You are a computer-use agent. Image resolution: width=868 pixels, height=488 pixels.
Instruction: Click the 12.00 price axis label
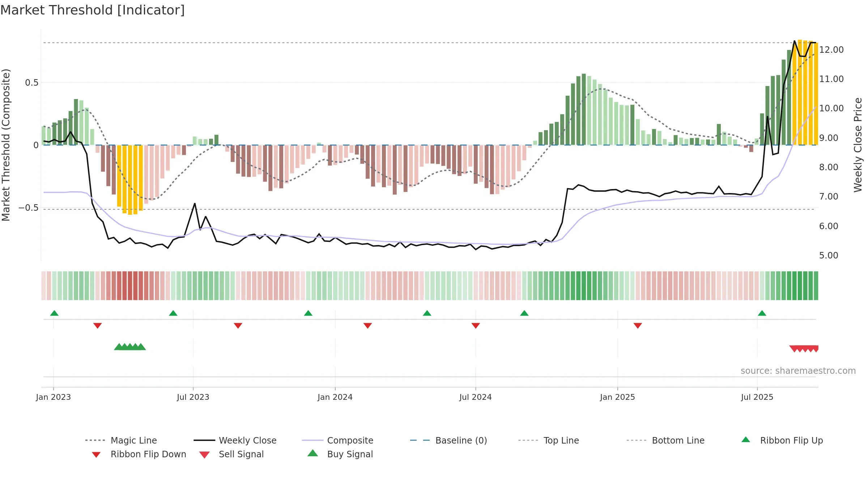pyautogui.click(x=831, y=50)
